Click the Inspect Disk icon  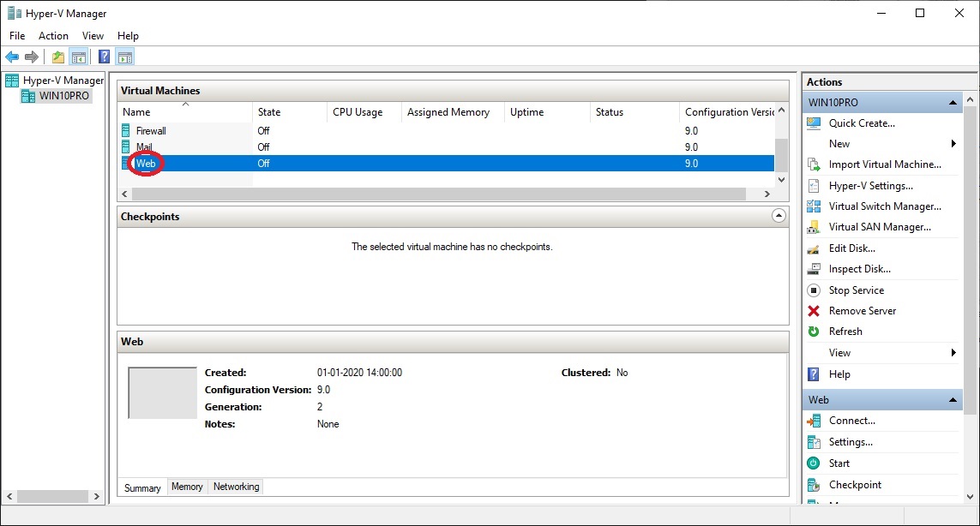point(814,269)
